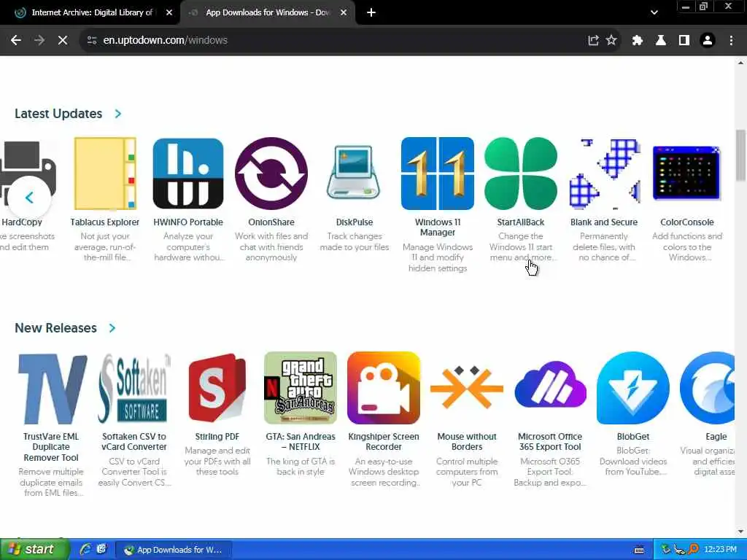
Task: Expand the tab search dropdown arrow
Action: [654, 12]
